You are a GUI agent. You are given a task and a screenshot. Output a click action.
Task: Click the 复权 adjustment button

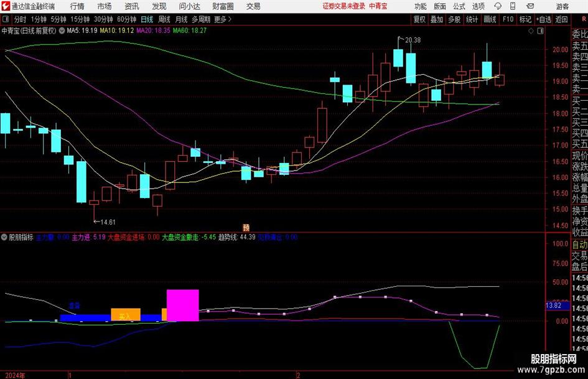pos(419,19)
